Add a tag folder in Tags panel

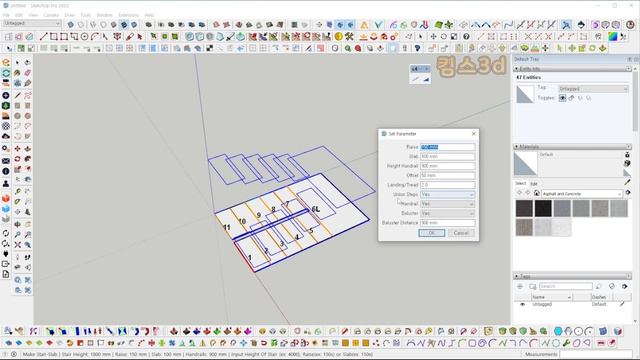point(532,287)
